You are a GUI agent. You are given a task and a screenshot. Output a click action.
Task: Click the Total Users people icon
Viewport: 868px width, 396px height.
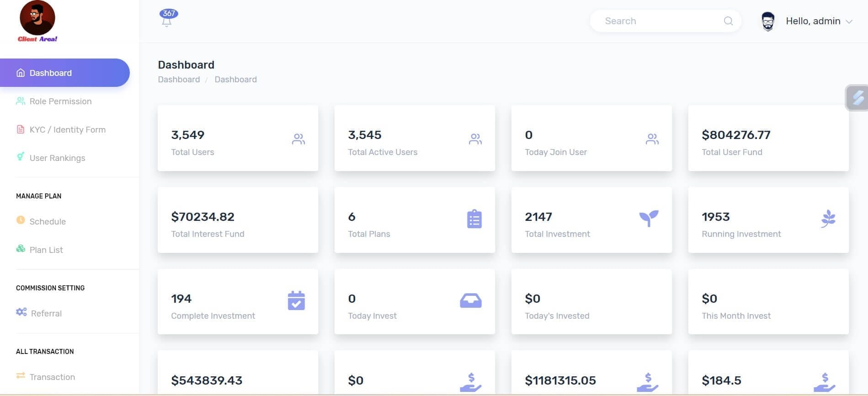click(x=298, y=139)
